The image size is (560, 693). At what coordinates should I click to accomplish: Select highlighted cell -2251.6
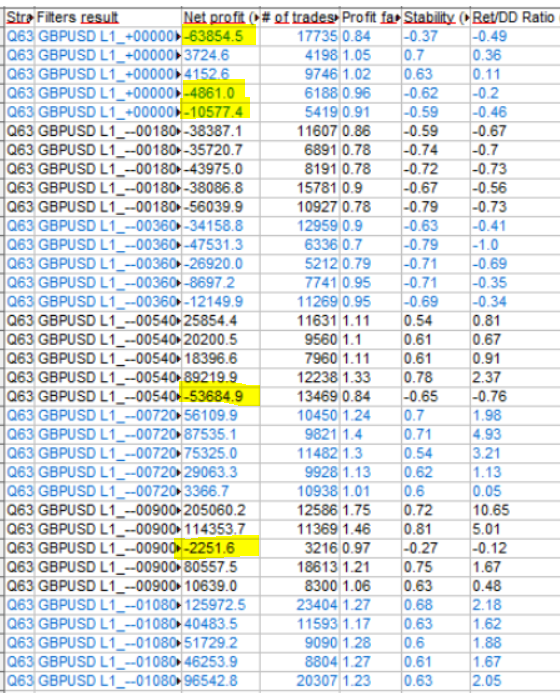tap(220, 548)
